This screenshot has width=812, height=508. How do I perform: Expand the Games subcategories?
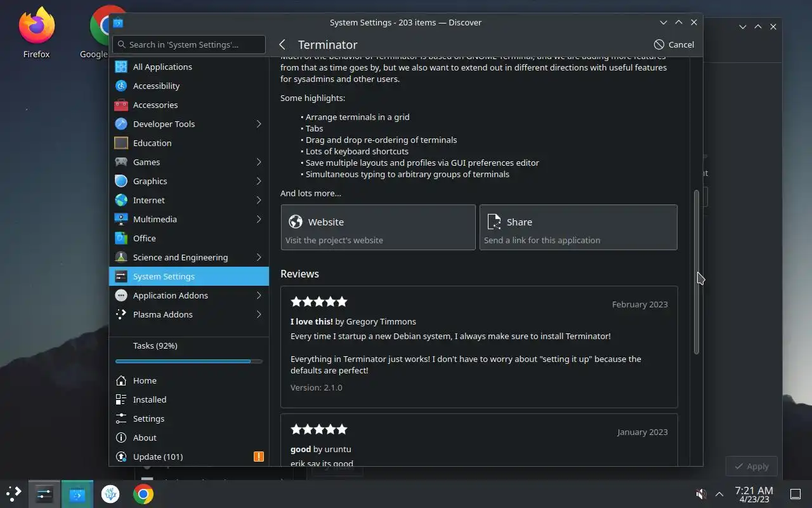pyautogui.click(x=259, y=162)
